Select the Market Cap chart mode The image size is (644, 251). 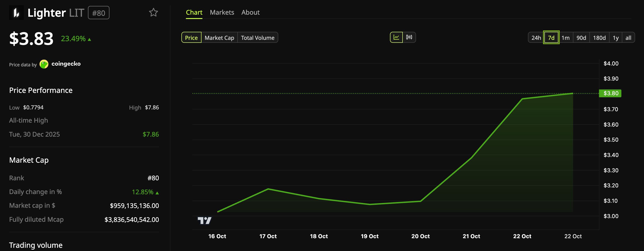(x=219, y=38)
